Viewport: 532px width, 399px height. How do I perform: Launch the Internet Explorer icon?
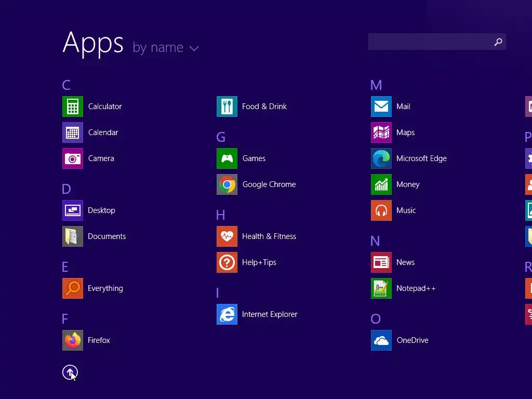(x=227, y=314)
